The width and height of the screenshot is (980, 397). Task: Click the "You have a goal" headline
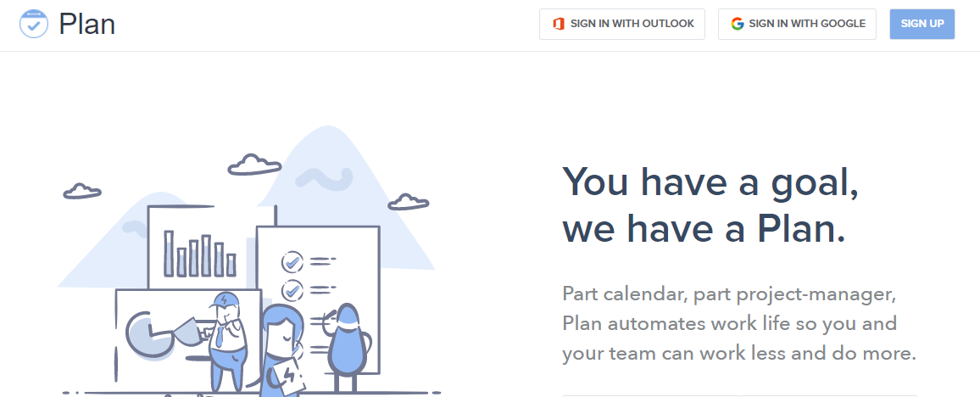coord(710,205)
